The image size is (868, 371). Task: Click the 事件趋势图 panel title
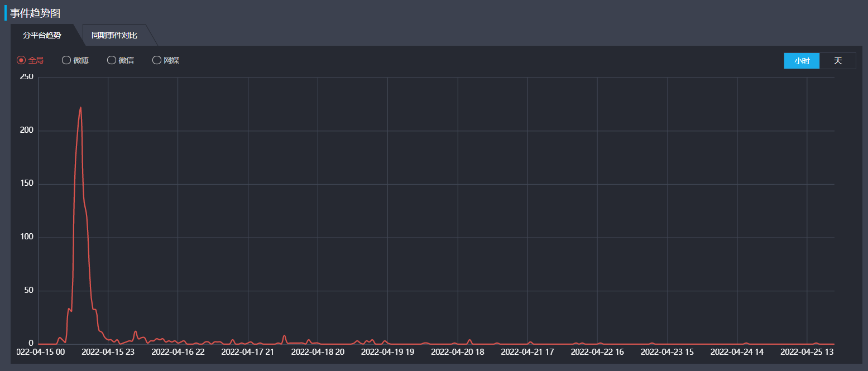35,13
